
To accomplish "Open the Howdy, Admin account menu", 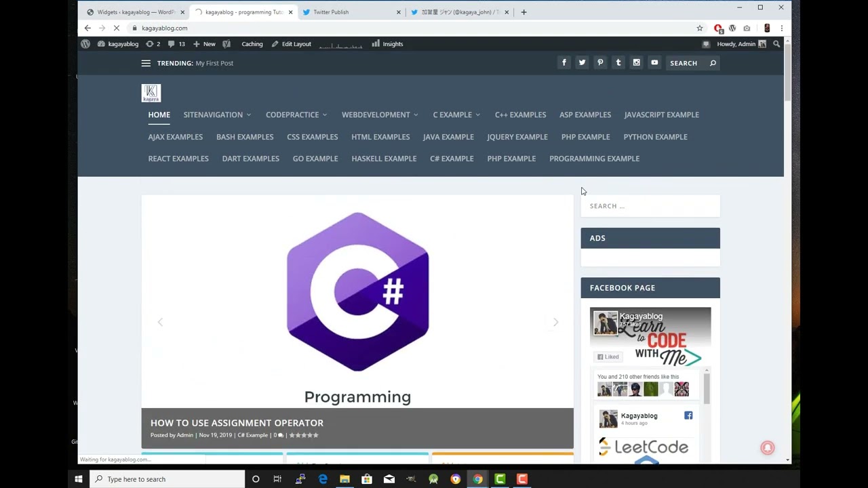I will [x=741, y=44].
